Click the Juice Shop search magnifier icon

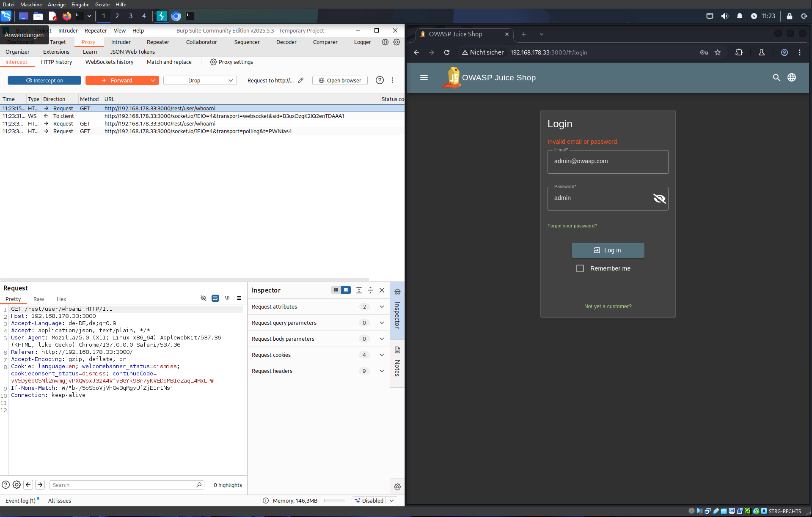(x=776, y=78)
